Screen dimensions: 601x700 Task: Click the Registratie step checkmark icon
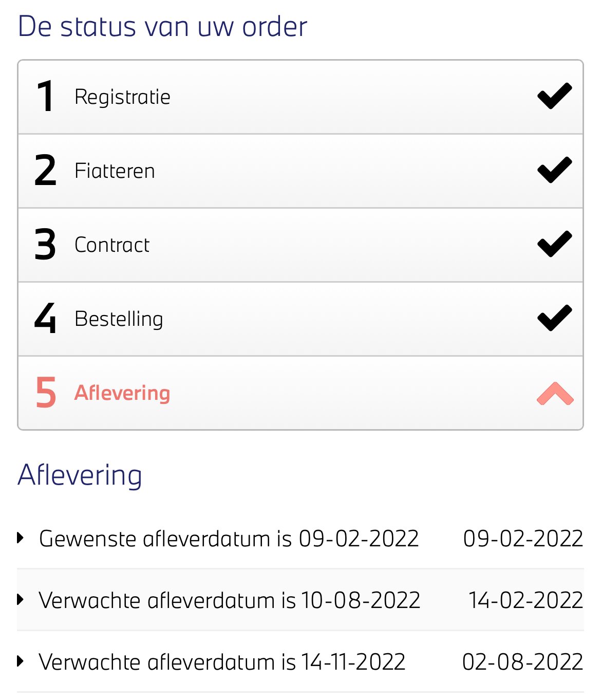pos(554,96)
